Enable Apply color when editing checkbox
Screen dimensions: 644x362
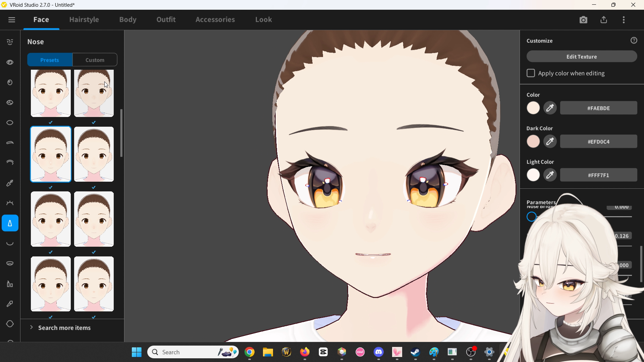[x=531, y=73]
